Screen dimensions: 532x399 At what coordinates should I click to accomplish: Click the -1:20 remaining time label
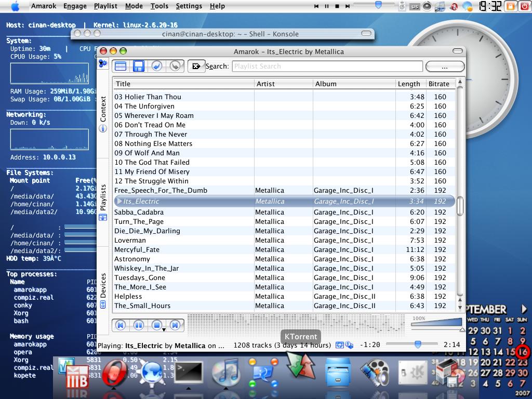tap(370, 345)
